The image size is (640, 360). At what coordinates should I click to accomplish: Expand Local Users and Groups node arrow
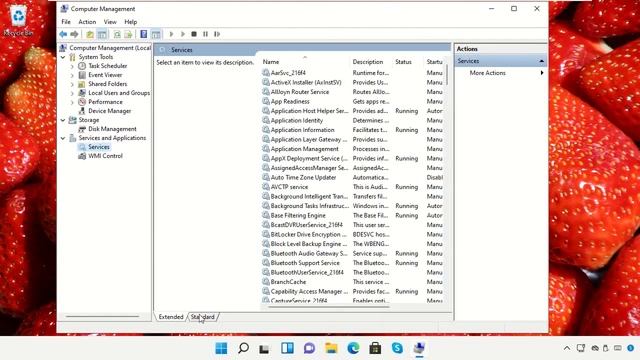[72, 93]
